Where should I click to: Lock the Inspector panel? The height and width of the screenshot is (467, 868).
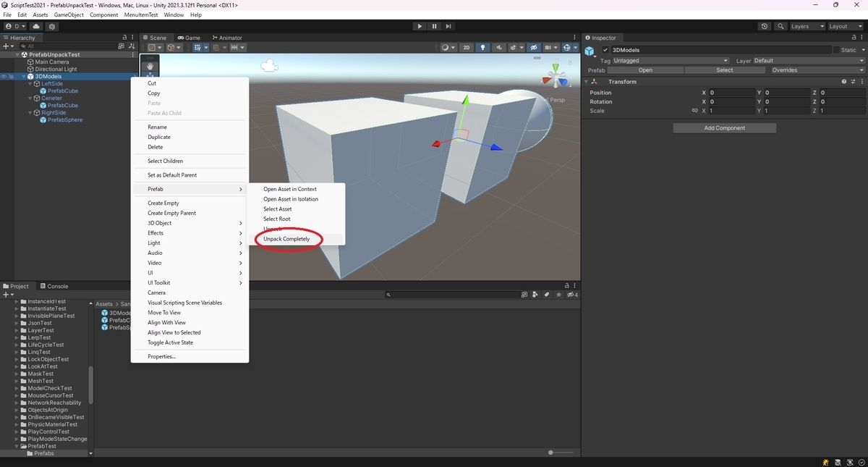854,38
